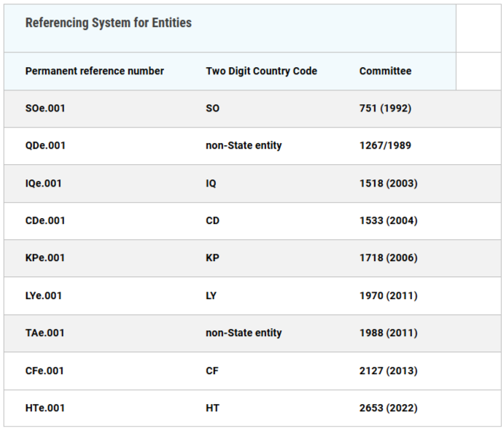Click the KPe.001 reference number
The width and height of the screenshot is (504, 431).
pyautogui.click(x=45, y=257)
